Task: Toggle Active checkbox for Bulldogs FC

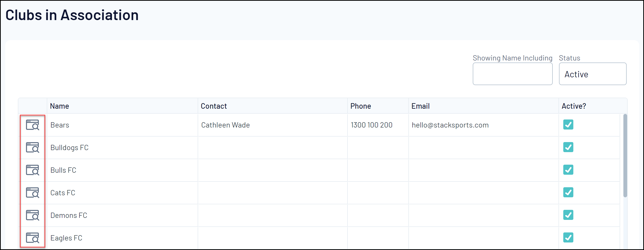Action: click(x=568, y=147)
